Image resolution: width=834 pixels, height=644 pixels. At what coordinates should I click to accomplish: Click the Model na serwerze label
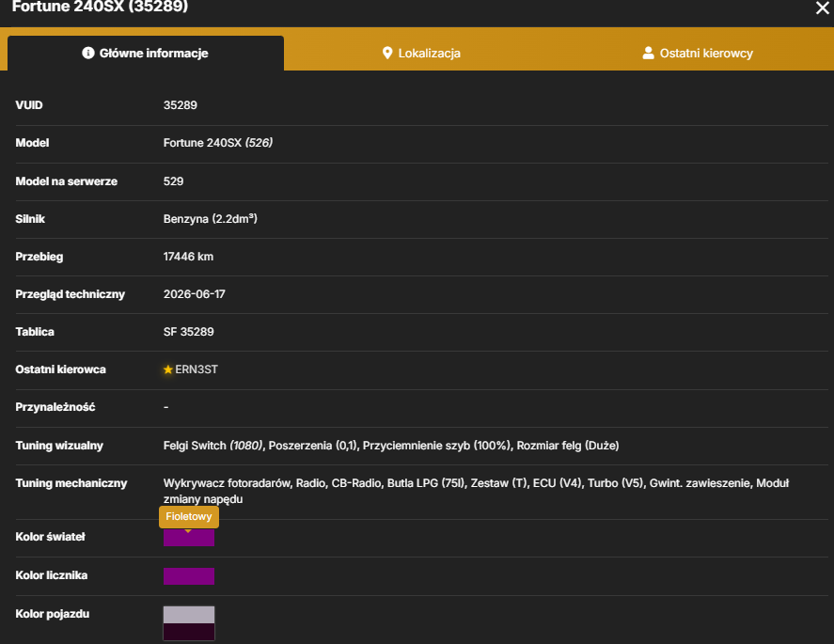(x=67, y=181)
